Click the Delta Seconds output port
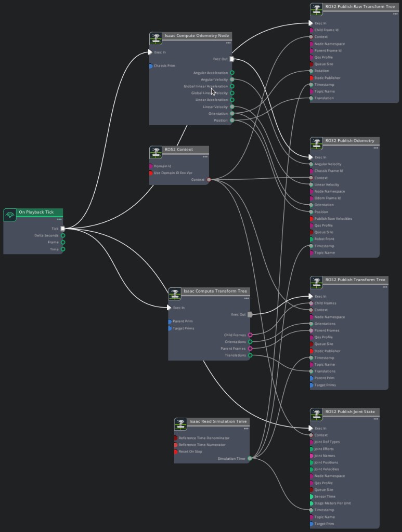 [63, 235]
